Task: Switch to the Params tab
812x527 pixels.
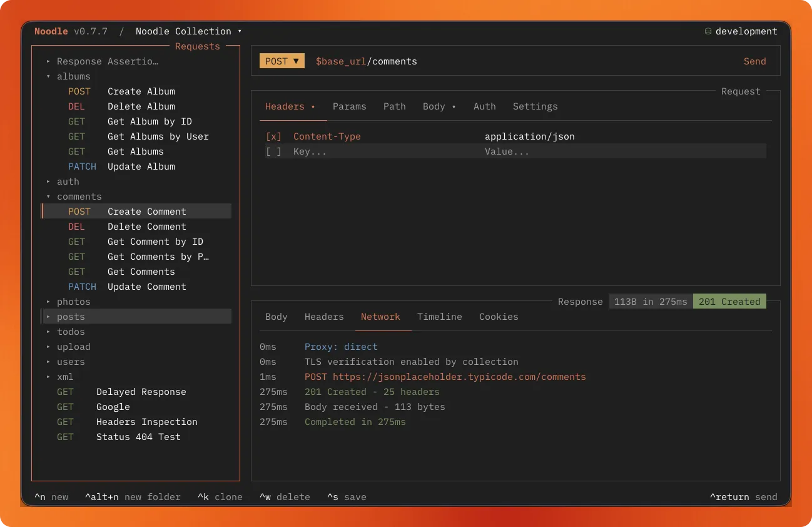Action: tap(349, 106)
